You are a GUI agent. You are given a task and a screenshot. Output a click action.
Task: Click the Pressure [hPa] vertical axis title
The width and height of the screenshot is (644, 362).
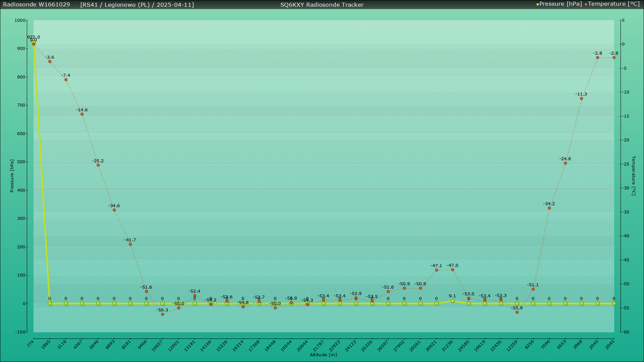[x=12, y=176]
